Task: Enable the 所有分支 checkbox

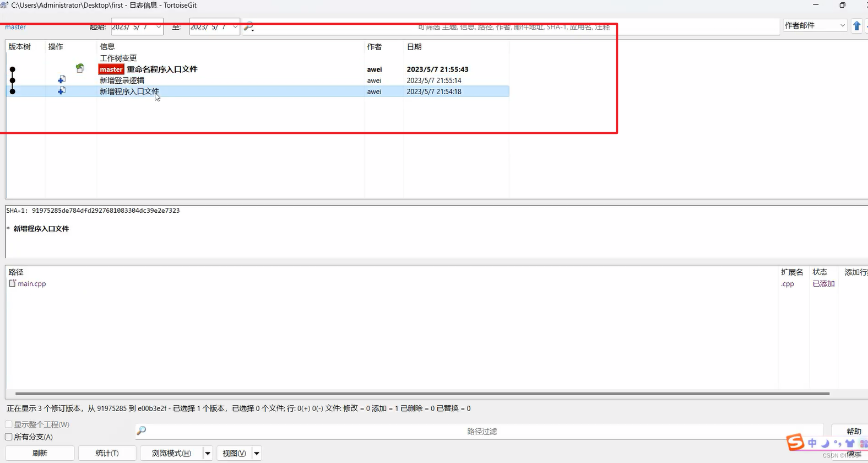Action: click(x=9, y=437)
